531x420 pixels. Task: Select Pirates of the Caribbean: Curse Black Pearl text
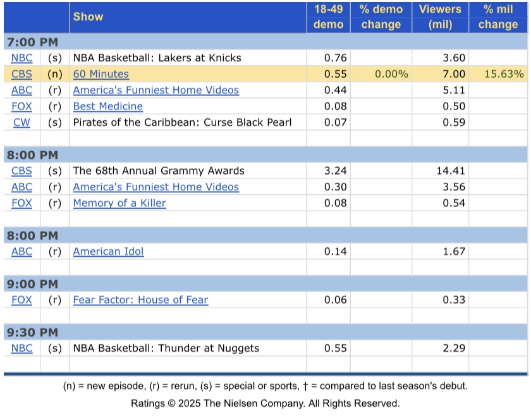[182, 122]
